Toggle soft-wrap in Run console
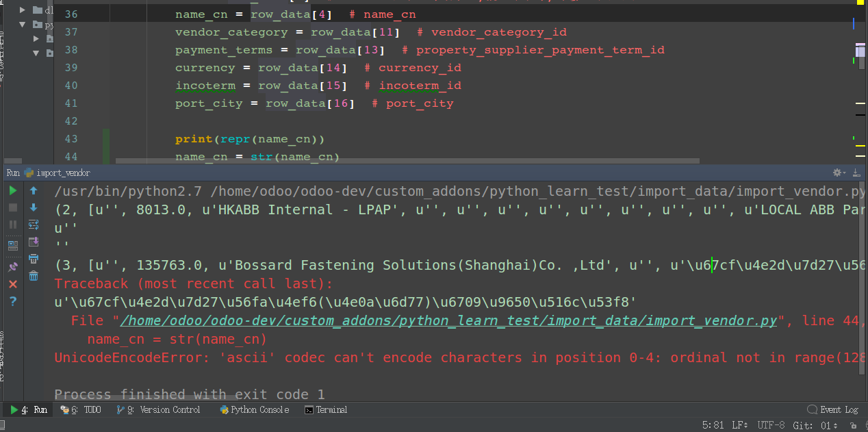The height and width of the screenshot is (432, 868). pyautogui.click(x=33, y=225)
